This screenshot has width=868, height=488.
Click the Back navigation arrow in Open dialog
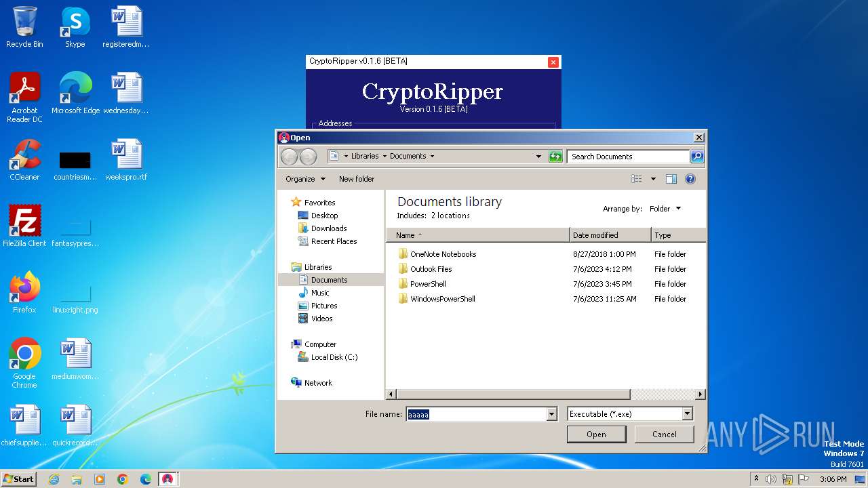tap(290, 157)
